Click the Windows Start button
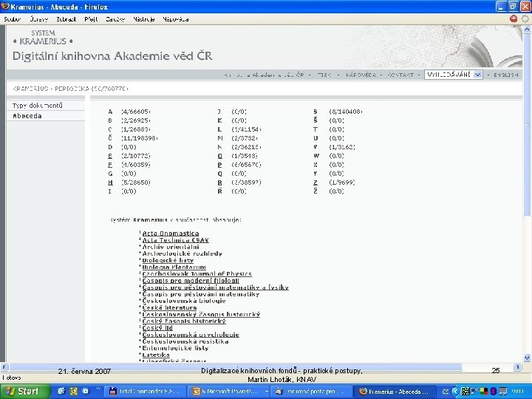This screenshot has height=399, width=532. pos(24,391)
